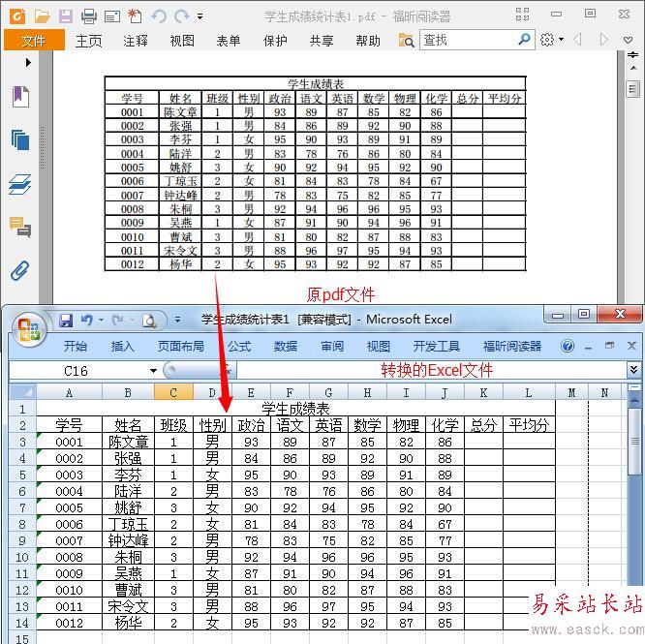Open the comments panel in Foxit sidebar
Image resolution: width=645 pixels, height=644 pixels.
coord(20,227)
